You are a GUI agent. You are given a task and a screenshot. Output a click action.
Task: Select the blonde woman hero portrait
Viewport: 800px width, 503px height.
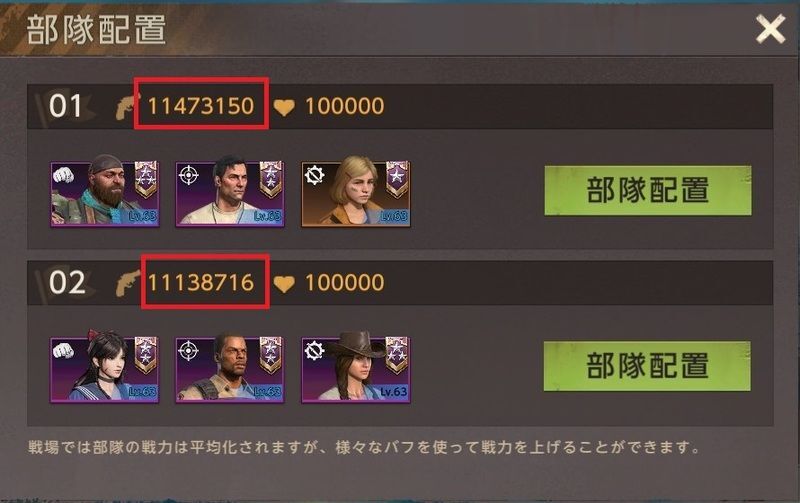(356, 193)
